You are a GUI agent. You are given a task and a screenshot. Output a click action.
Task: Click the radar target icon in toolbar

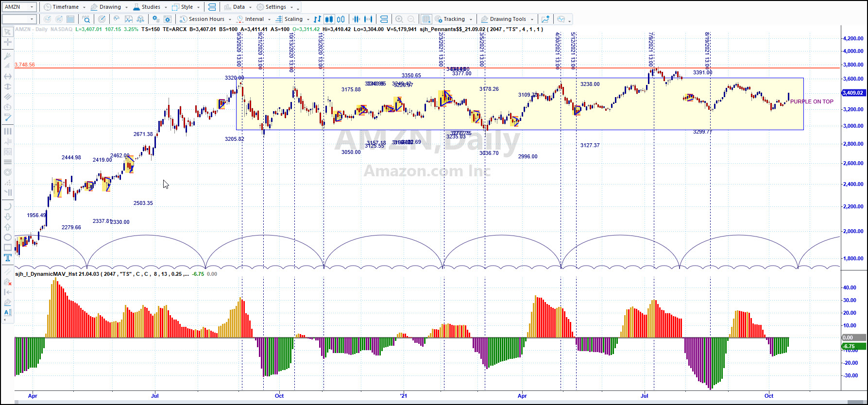[x=102, y=19]
